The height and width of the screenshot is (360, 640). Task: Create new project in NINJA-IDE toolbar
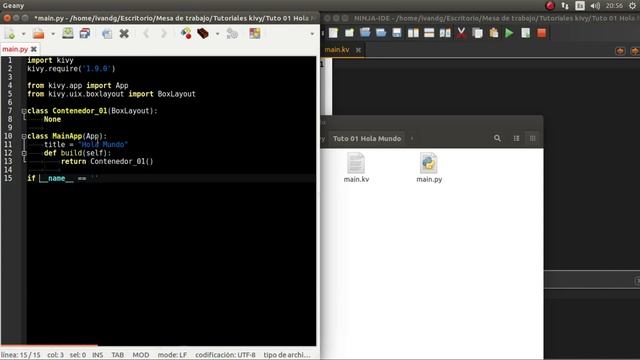tap(349, 33)
